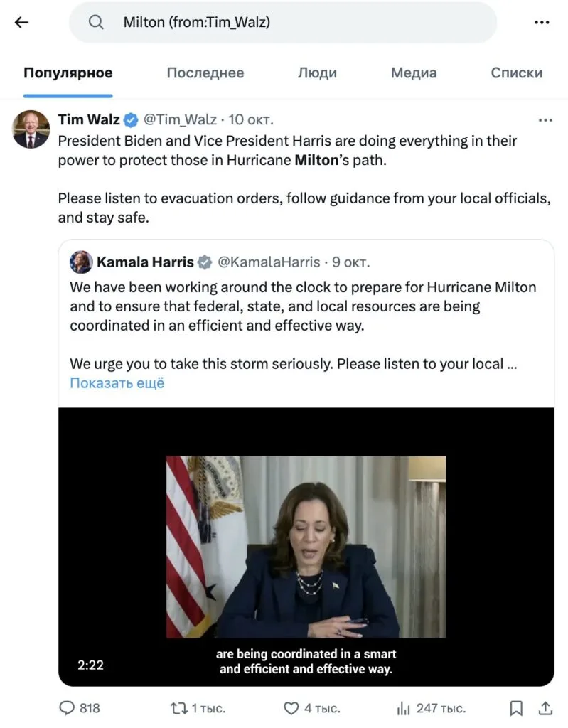Switch to the Люди tab

317,73
